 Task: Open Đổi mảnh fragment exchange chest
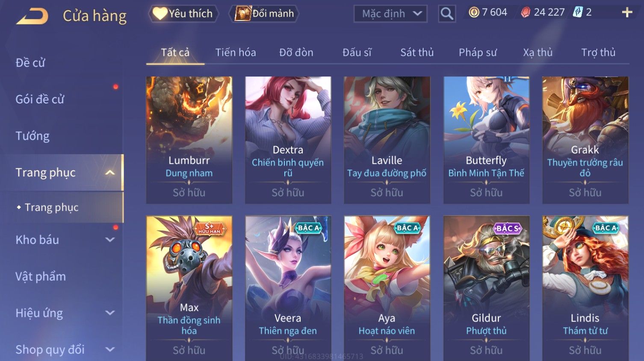[264, 14]
